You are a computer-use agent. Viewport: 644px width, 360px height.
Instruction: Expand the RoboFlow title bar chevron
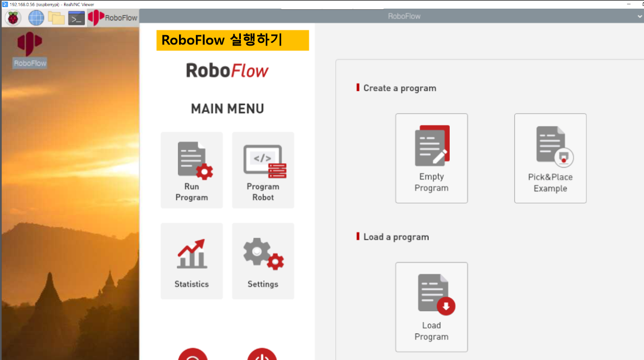point(640,16)
